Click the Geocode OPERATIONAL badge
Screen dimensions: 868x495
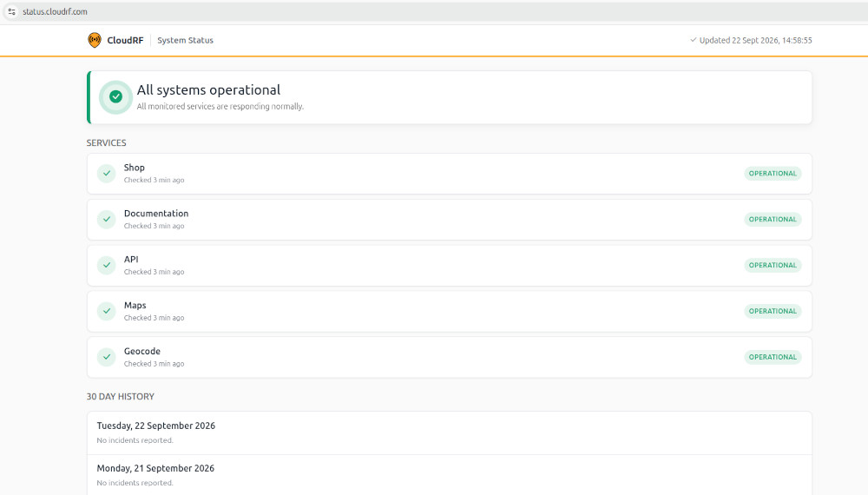point(773,357)
